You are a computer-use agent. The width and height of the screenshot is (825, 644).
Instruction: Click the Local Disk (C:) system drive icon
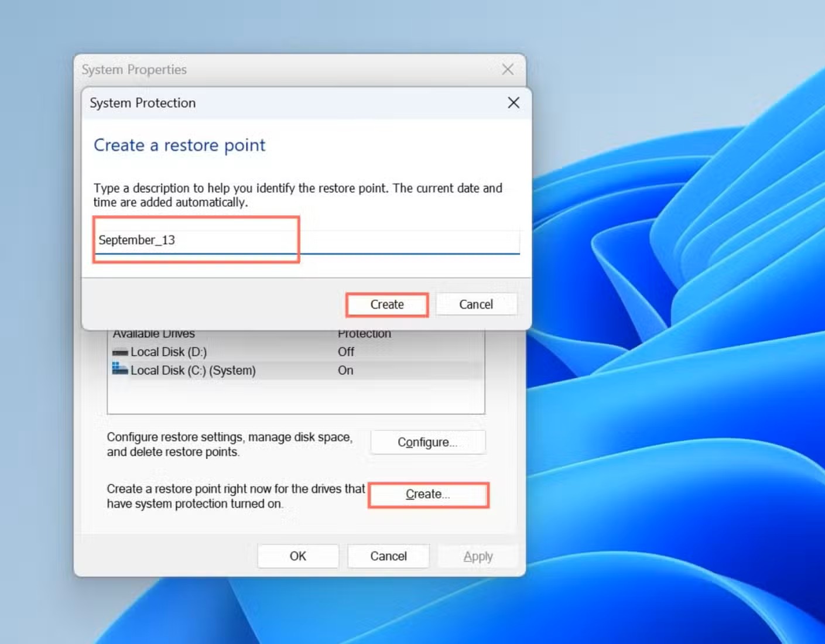[119, 370]
